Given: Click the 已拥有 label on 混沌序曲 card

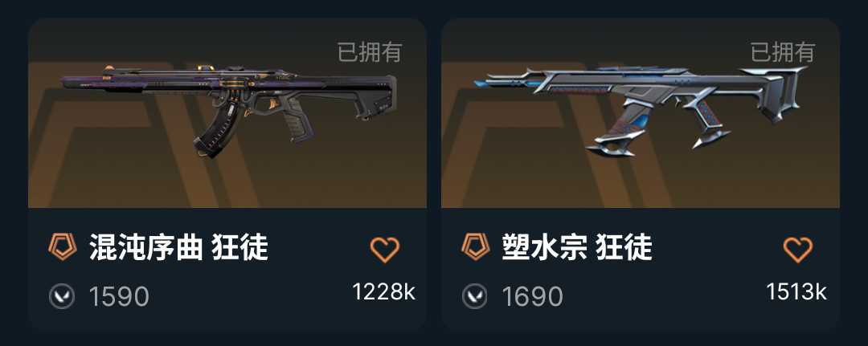Looking at the screenshot, I should click(370, 52).
